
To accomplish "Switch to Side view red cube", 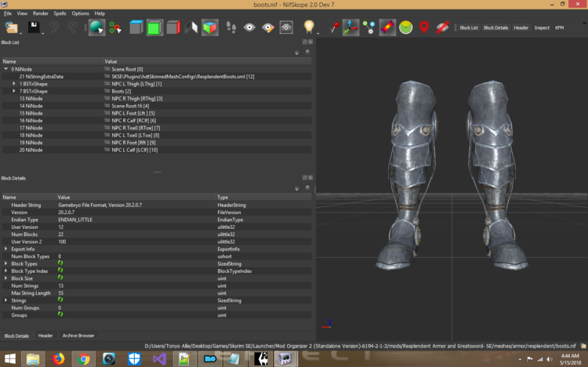I will click(173, 27).
